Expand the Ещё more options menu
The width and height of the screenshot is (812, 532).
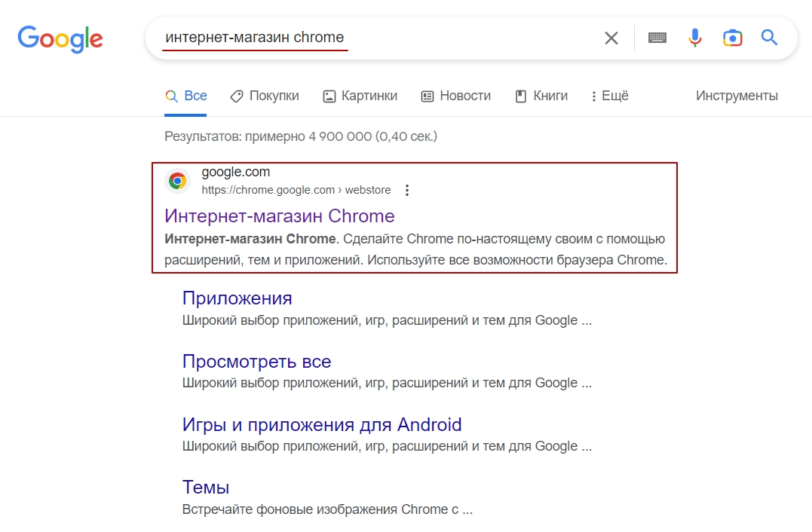pos(610,96)
